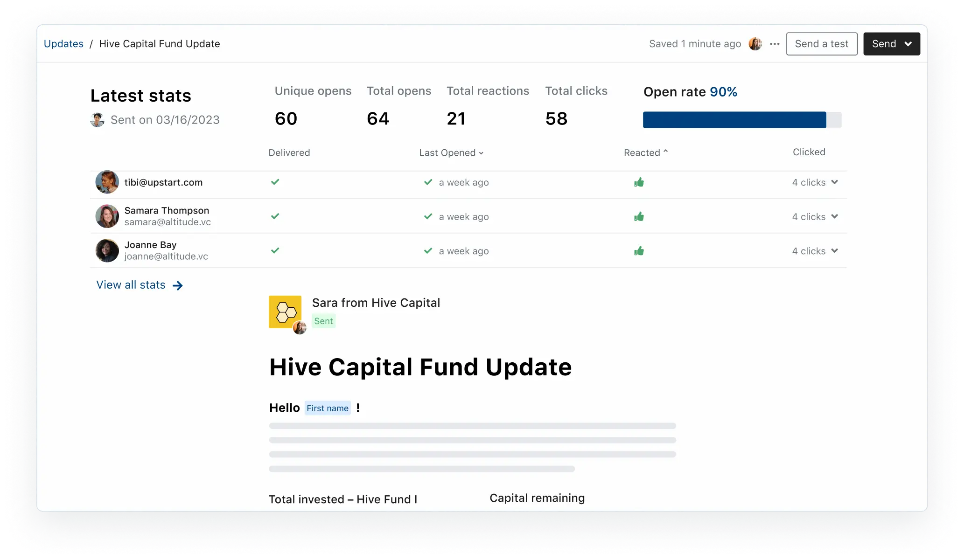The width and height of the screenshot is (964, 560).
Task: Click delivered checkmark for Samara Thompson
Action: [275, 216]
